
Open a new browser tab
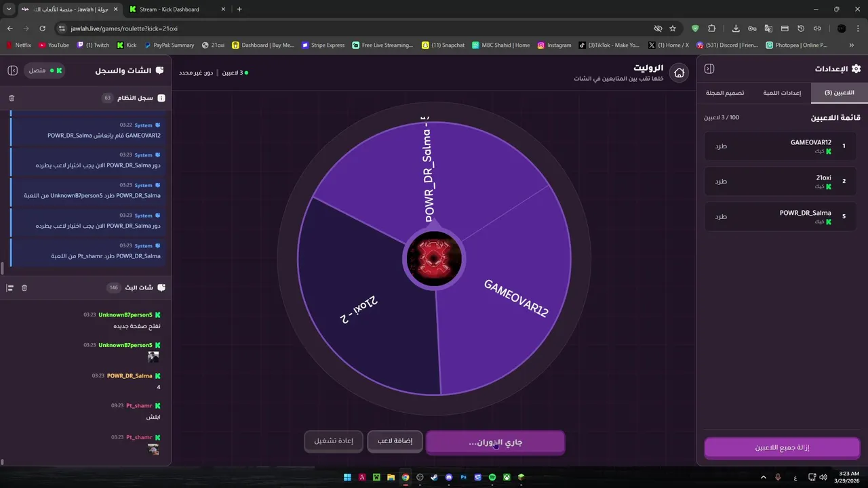239,9
